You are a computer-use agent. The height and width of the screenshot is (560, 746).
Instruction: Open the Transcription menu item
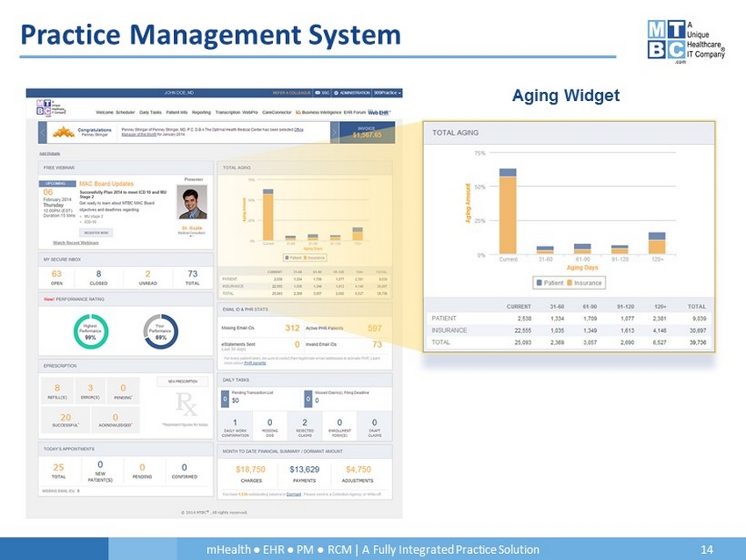pos(228,112)
